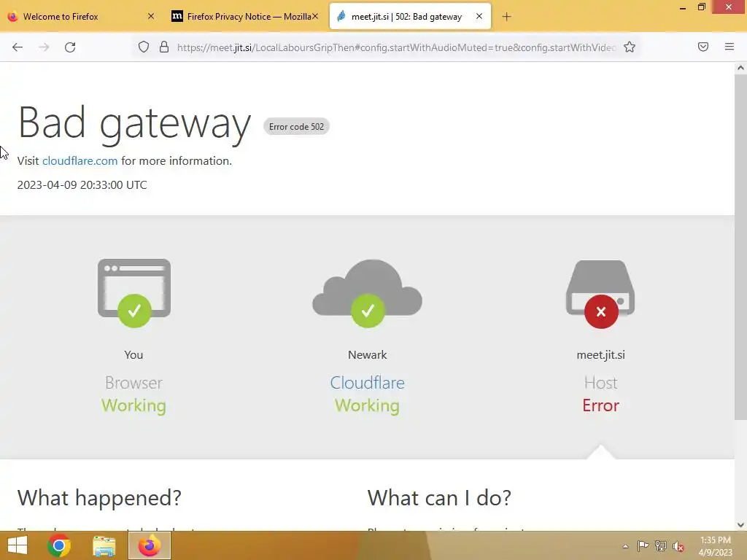
Task: Click the red Error status text
Action: coord(600,405)
